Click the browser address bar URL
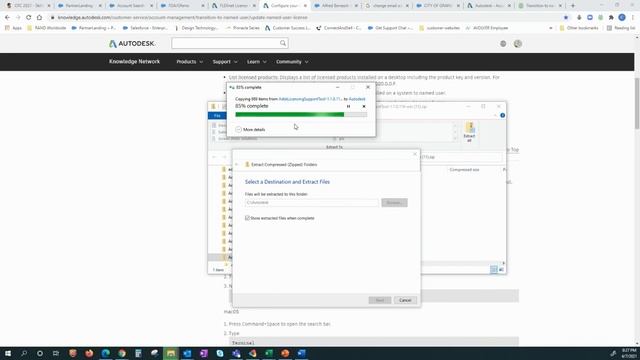Viewport: 640px width, 360px height. (x=182, y=18)
